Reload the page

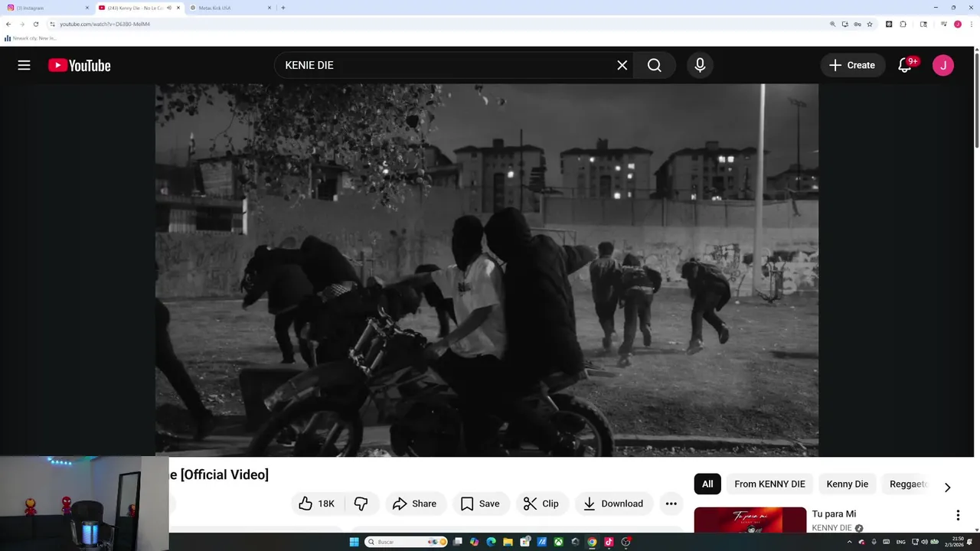click(x=35, y=24)
